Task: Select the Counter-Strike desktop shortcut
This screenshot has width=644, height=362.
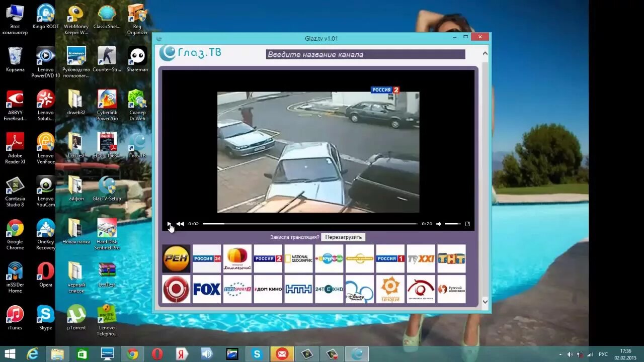Action: click(107, 60)
